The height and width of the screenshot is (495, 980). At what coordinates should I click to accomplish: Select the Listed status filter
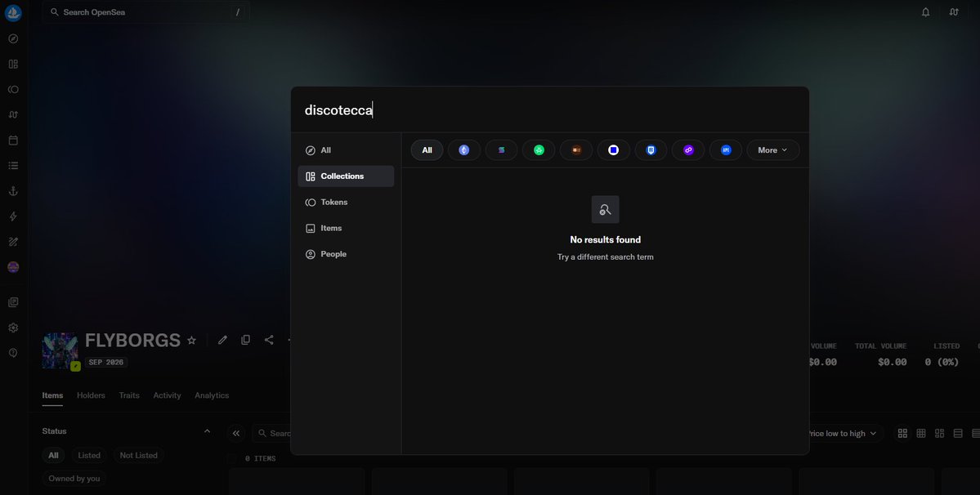(89, 455)
